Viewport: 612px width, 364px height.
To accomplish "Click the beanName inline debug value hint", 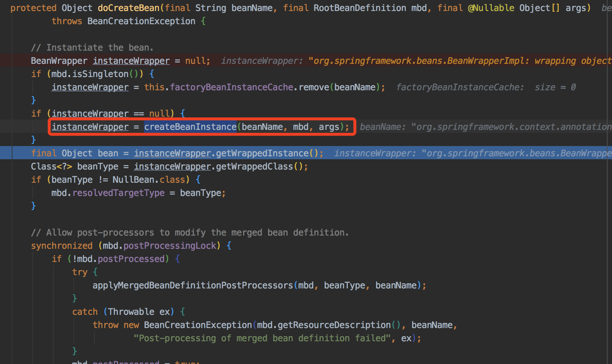I will [486, 127].
